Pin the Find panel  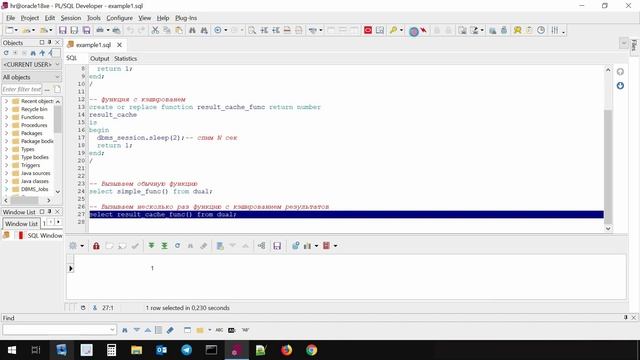tap(625, 317)
